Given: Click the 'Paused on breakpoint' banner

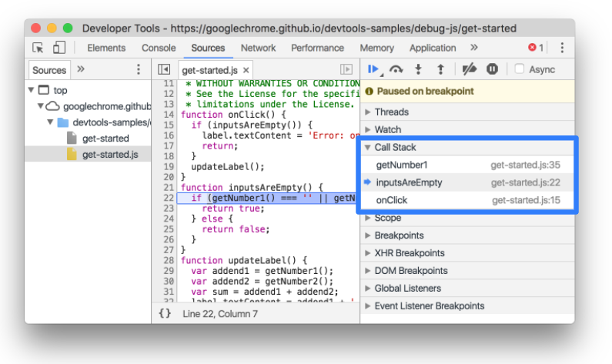Looking at the screenshot, I should coord(467,92).
